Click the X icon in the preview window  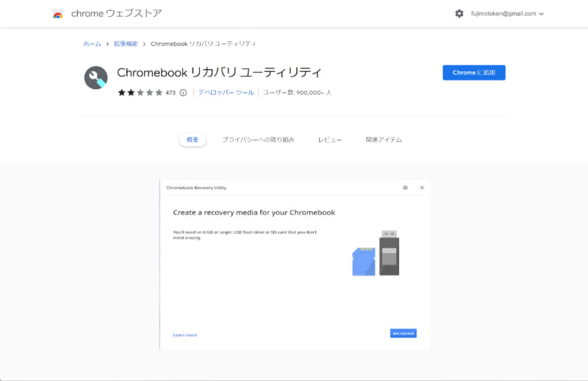(422, 188)
